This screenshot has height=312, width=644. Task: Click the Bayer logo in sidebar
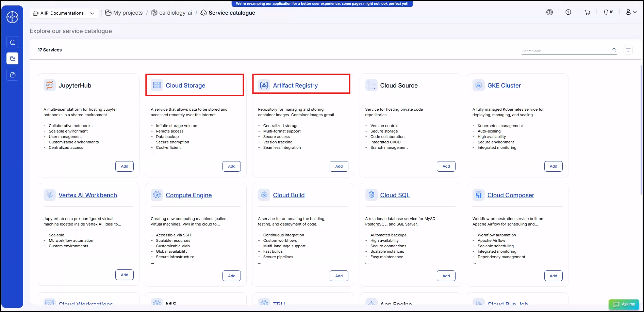click(x=12, y=17)
